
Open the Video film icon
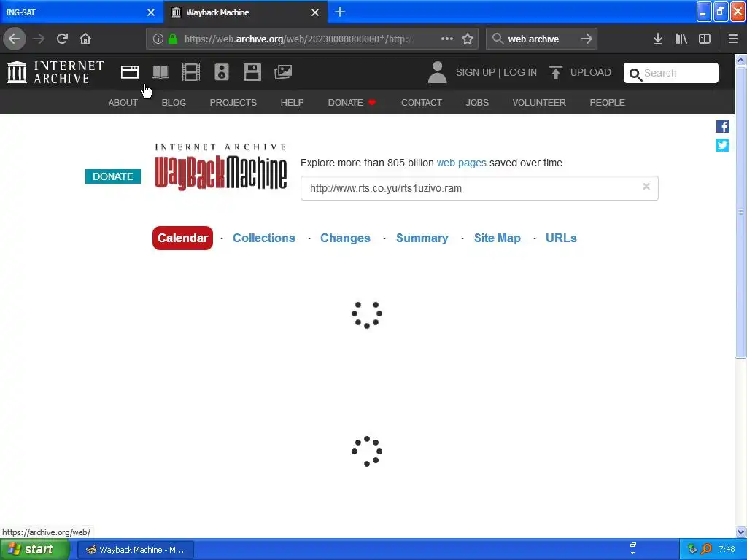pos(191,72)
